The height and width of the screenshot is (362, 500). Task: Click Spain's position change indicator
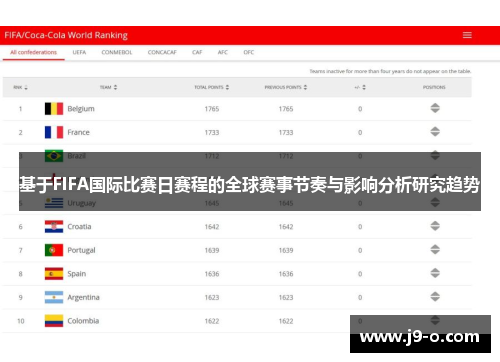[435, 274]
